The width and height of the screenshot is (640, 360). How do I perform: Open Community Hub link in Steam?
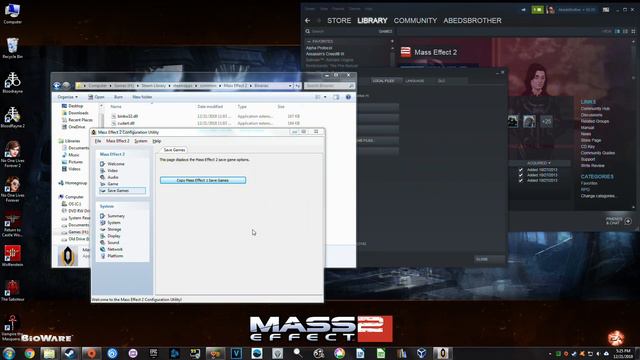[595, 109]
